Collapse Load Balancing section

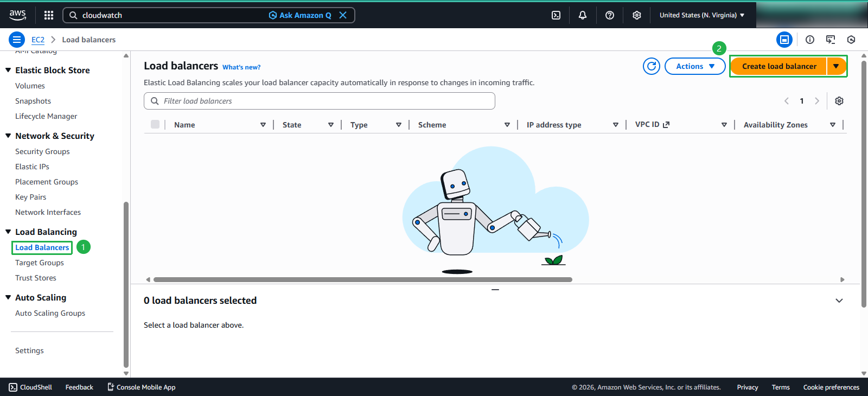tap(8, 232)
